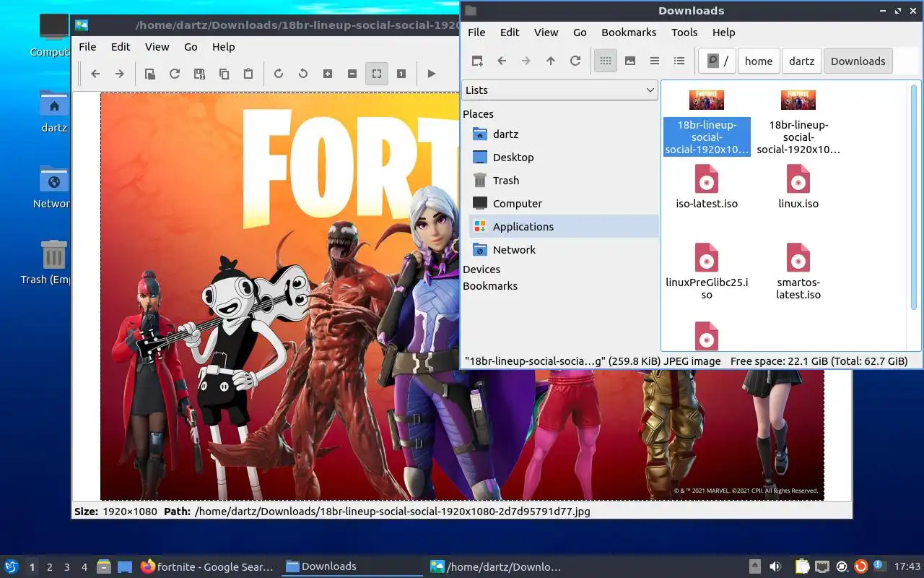Go back in the Downloads file manager
The width and height of the screenshot is (924, 578).
(x=502, y=61)
